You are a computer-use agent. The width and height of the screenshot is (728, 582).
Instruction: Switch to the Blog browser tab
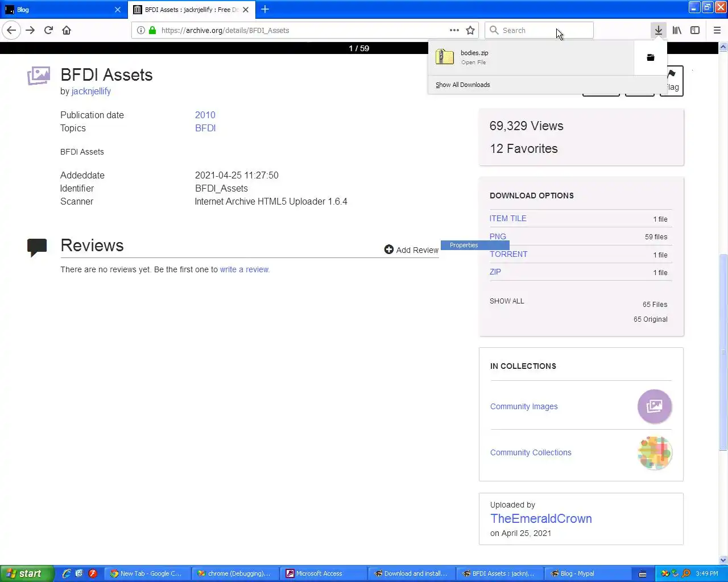tap(63, 10)
